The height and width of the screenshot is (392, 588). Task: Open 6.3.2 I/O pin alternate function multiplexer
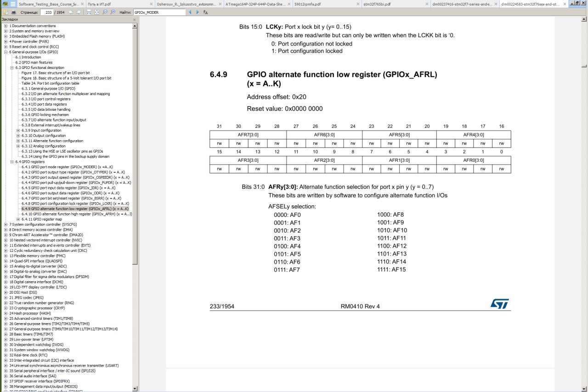[66, 94]
